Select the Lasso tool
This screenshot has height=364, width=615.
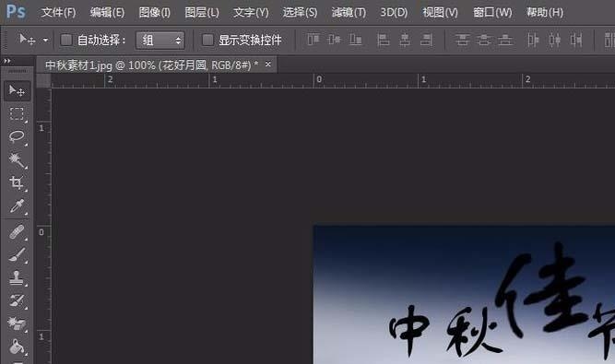click(x=17, y=136)
